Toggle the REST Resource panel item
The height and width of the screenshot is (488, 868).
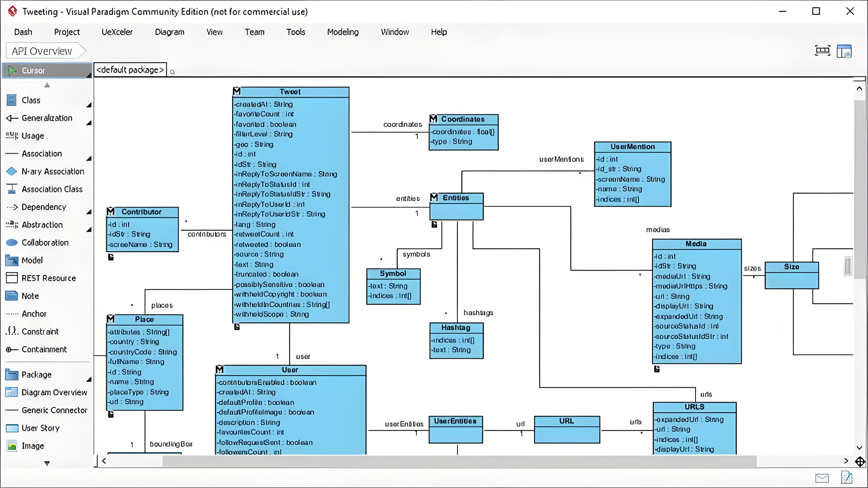point(48,278)
